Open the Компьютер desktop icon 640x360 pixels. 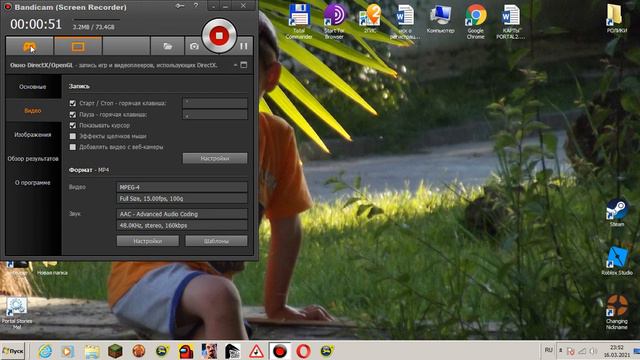440,19
